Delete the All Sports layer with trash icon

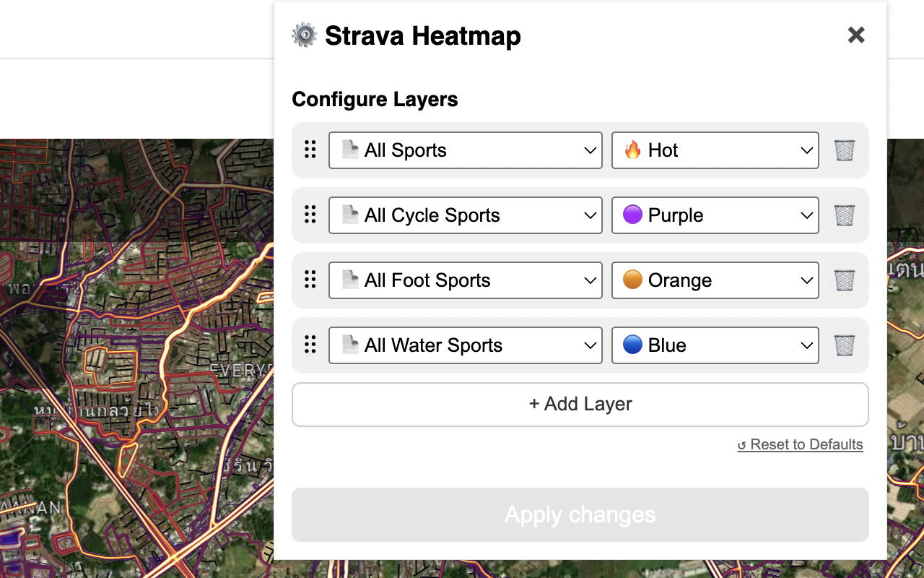point(845,150)
